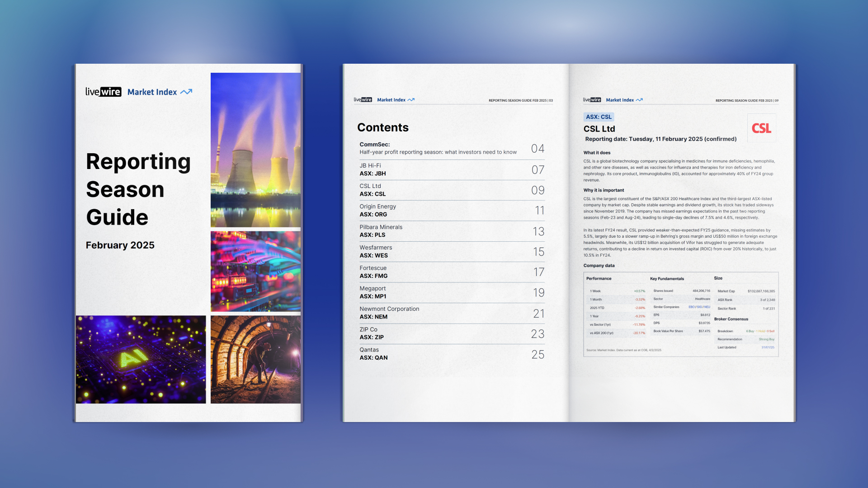This screenshot has width=868, height=488.
Task: Select the Newmont Corporation contents entry
Action: point(389,313)
